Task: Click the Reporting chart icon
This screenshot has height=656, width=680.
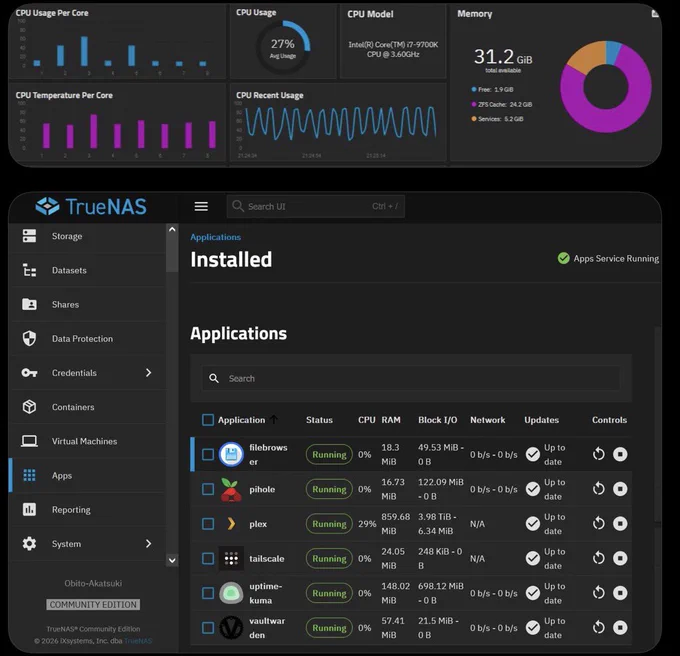Action: point(29,509)
